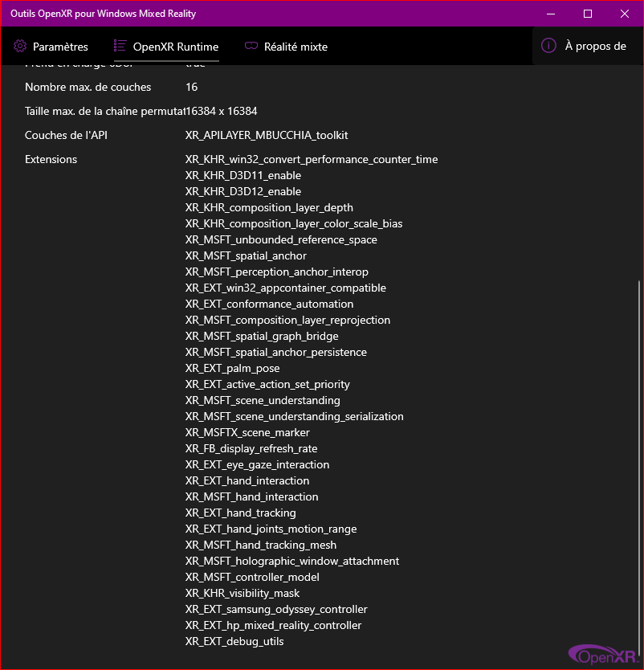Select XR_EXT_eye_gaze_interaction

(x=258, y=465)
